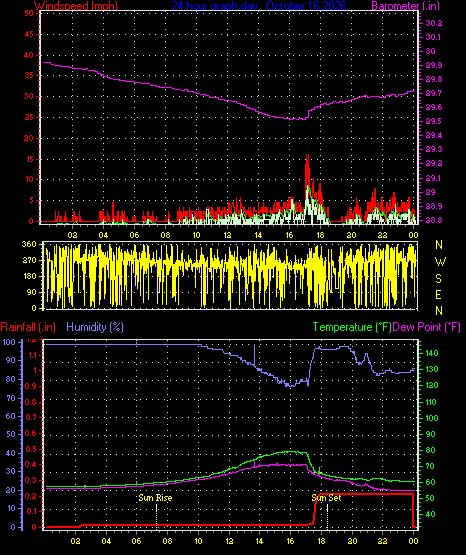This screenshot has width=466, height=555.
Task: Click the "Temperature (°F)" legend label
Action: click(x=352, y=327)
